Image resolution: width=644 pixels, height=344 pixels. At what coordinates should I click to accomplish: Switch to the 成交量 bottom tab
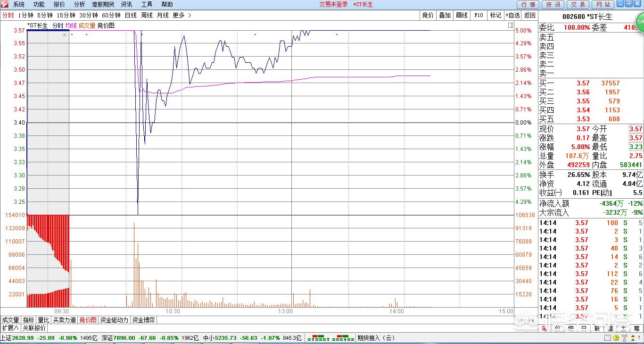(11, 320)
